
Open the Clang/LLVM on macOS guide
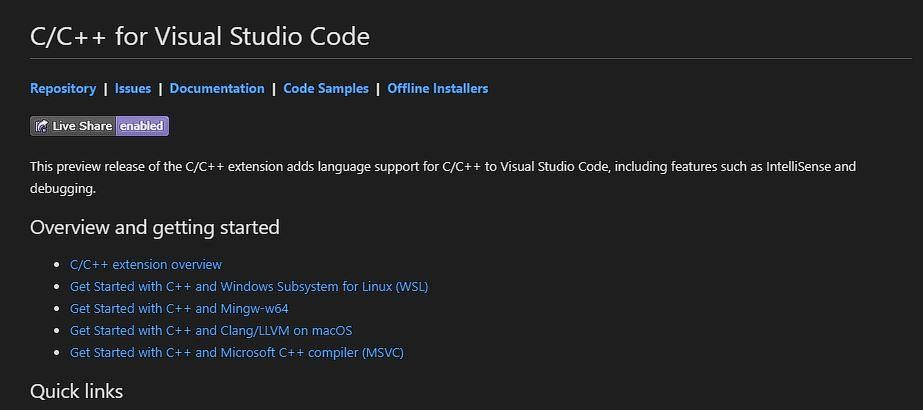pos(211,330)
